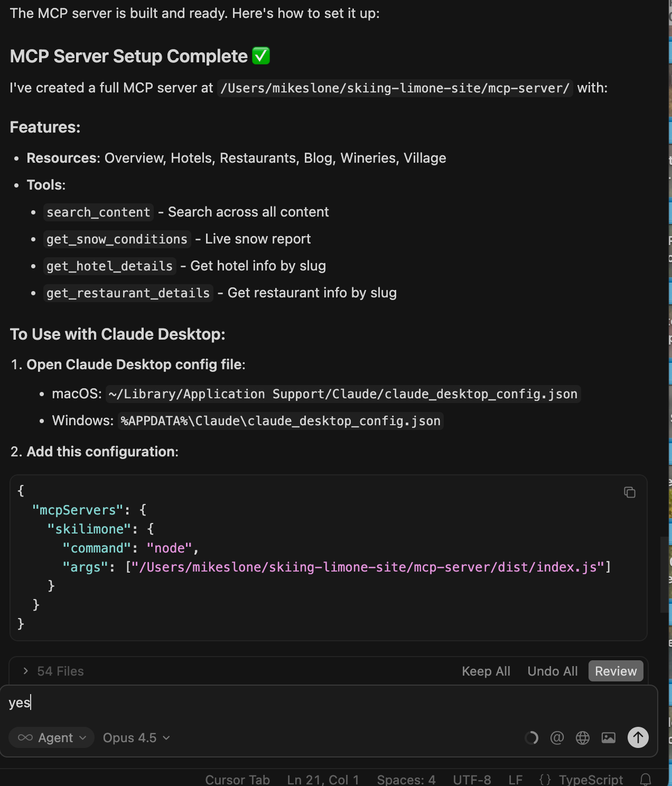
Task: Click the Resources bullet line
Action: (x=236, y=158)
